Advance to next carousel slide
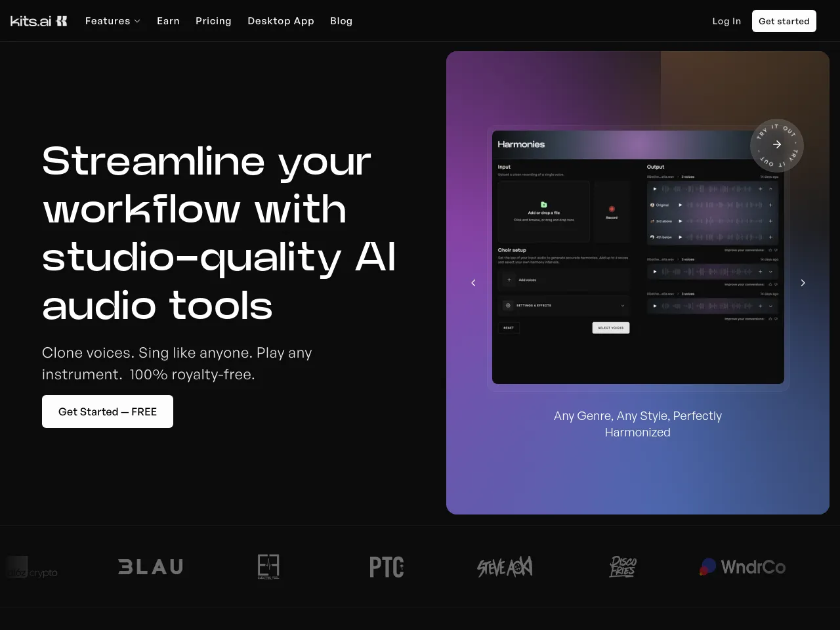This screenshot has height=630, width=840. point(803,283)
